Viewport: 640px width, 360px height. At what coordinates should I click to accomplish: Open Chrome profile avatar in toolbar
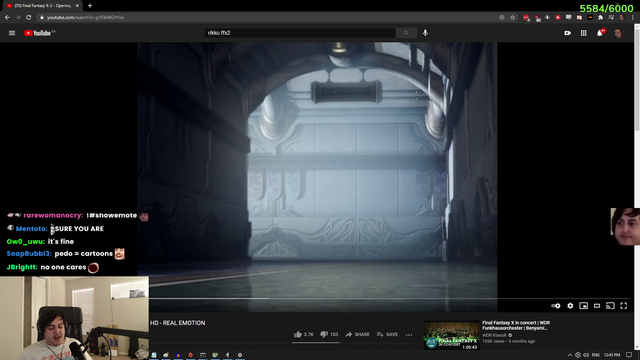point(622,18)
